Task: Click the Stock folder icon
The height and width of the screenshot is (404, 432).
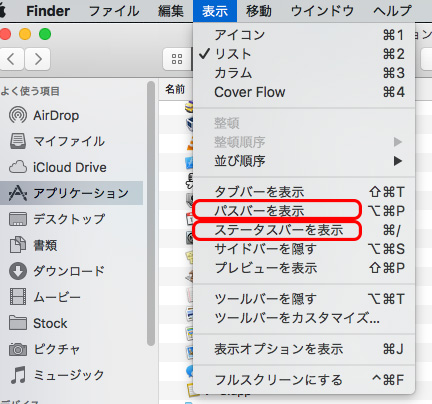Action: (18, 323)
